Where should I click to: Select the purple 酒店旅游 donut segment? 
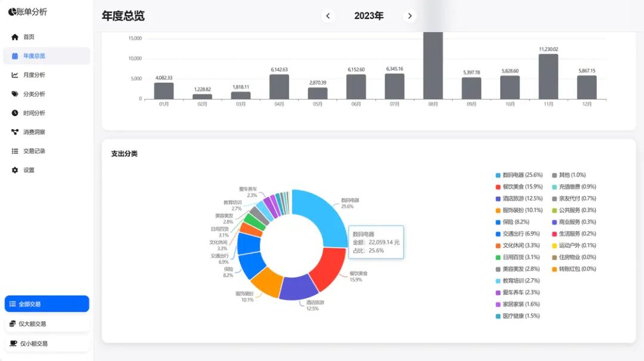pos(299,287)
